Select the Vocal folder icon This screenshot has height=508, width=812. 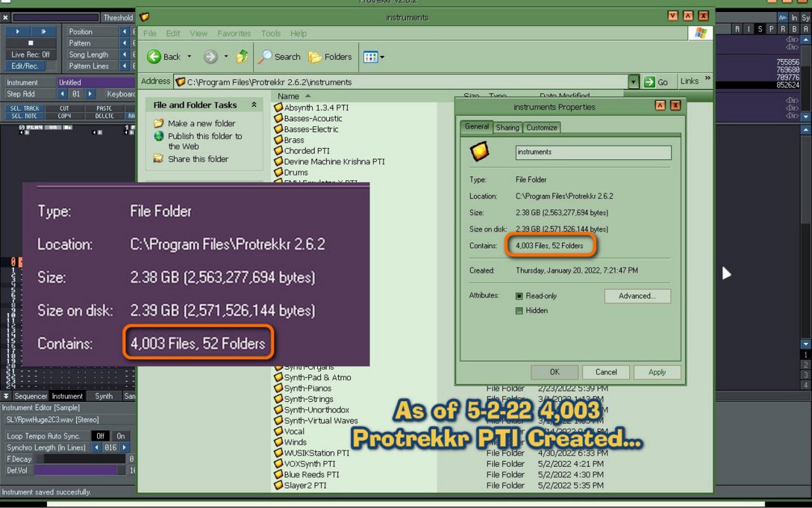tap(278, 431)
